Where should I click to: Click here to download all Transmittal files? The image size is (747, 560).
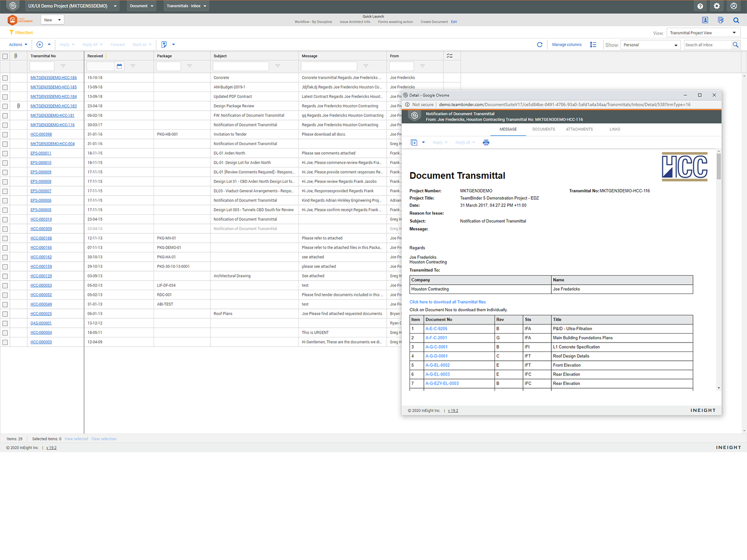click(448, 302)
